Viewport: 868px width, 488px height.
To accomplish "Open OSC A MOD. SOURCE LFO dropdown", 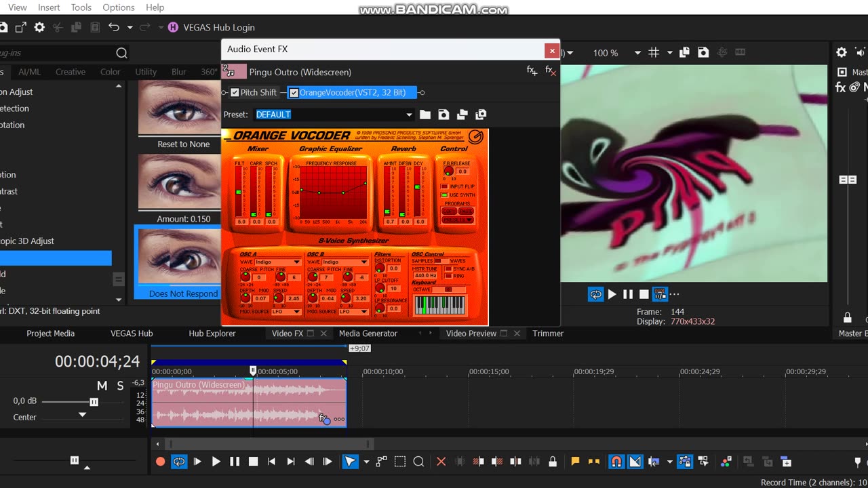I will pyautogui.click(x=296, y=312).
